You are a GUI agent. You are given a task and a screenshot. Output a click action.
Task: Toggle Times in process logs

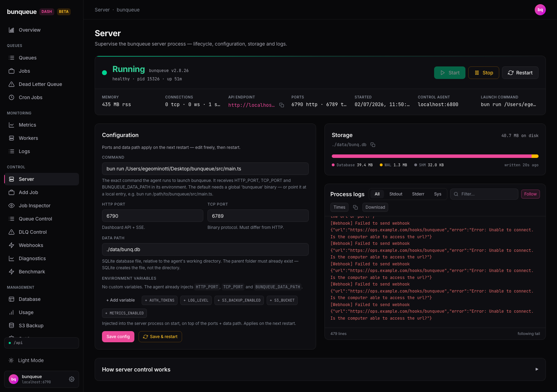click(x=339, y=207)
